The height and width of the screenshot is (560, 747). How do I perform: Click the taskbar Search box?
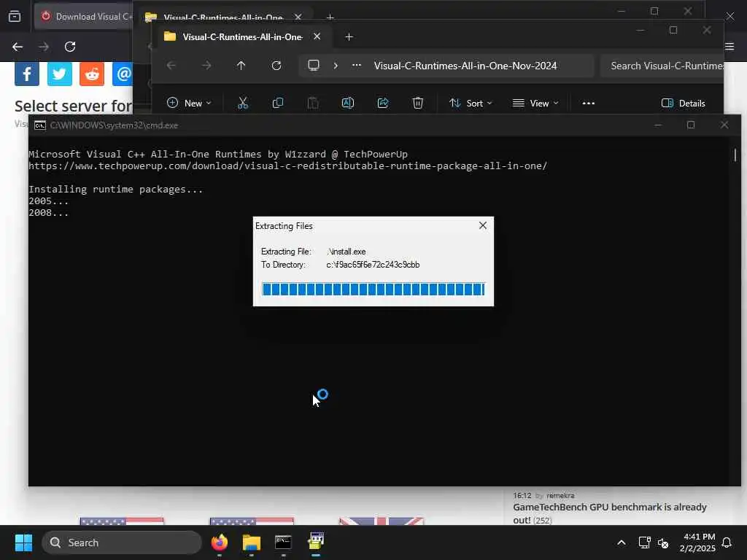click(x=122, y=542)
